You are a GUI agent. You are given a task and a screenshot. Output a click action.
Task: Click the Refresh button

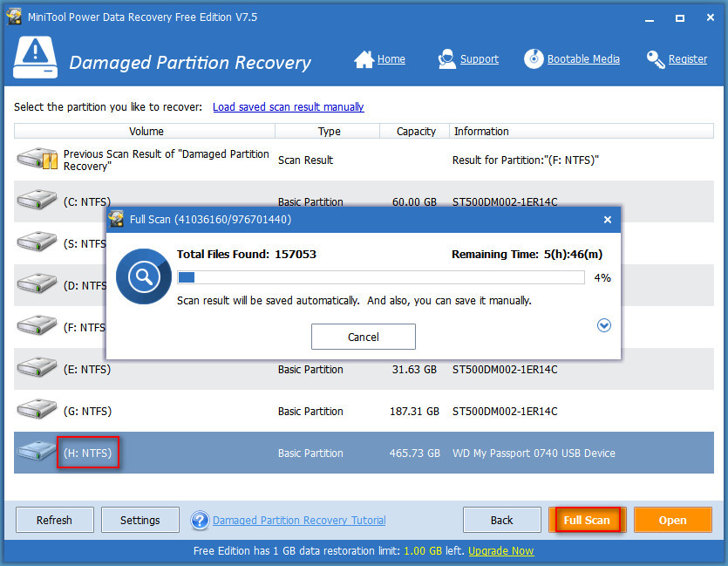54,520
